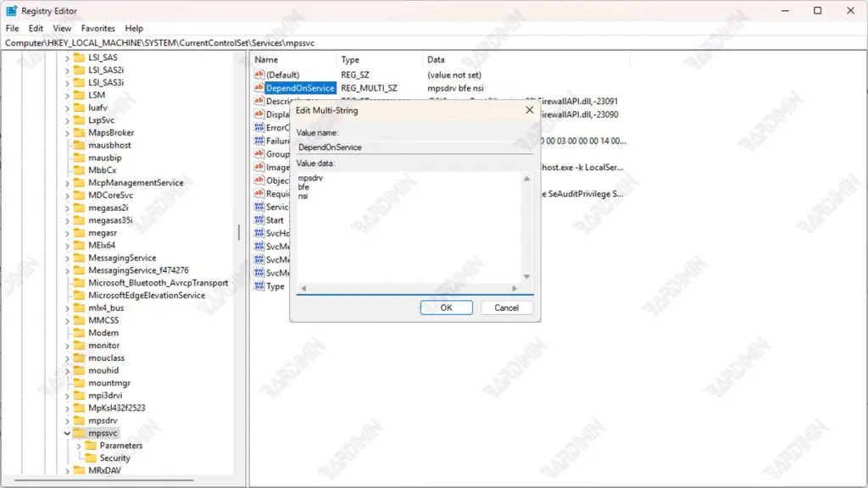
Task: Open the Favorites menu
Action: point(98,28)
